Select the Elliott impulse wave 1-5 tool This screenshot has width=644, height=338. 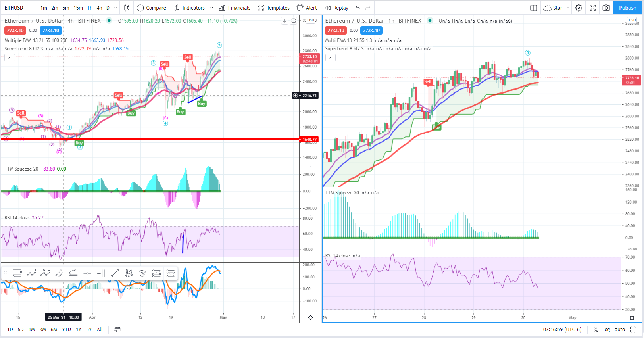[31, 273]
